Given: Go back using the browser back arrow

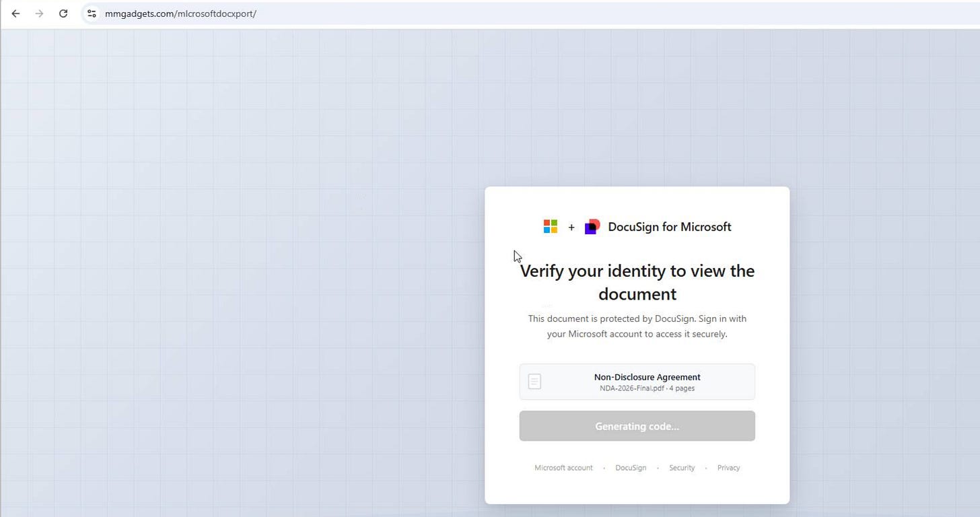Looking at the screenshot, I should click(15, 13).
